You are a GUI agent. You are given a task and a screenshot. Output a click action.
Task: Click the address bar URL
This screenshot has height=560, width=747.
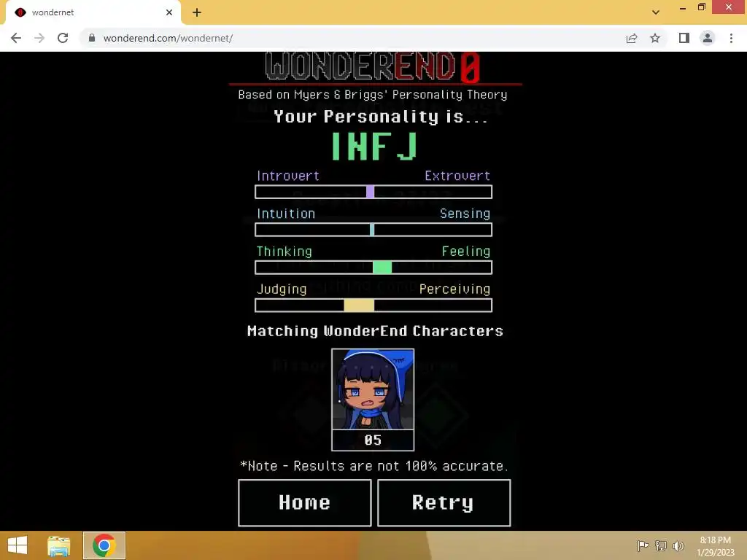click(x=168, y=38)
